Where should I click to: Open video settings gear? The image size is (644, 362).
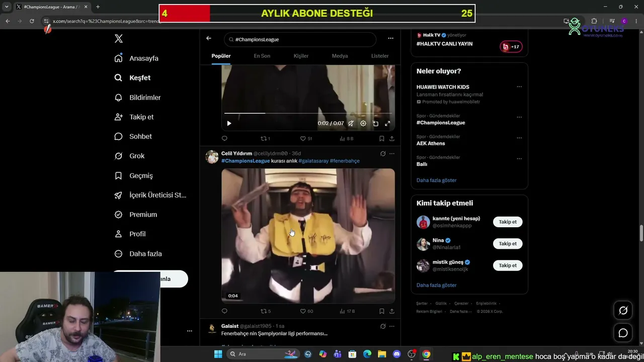pos(363,123)
